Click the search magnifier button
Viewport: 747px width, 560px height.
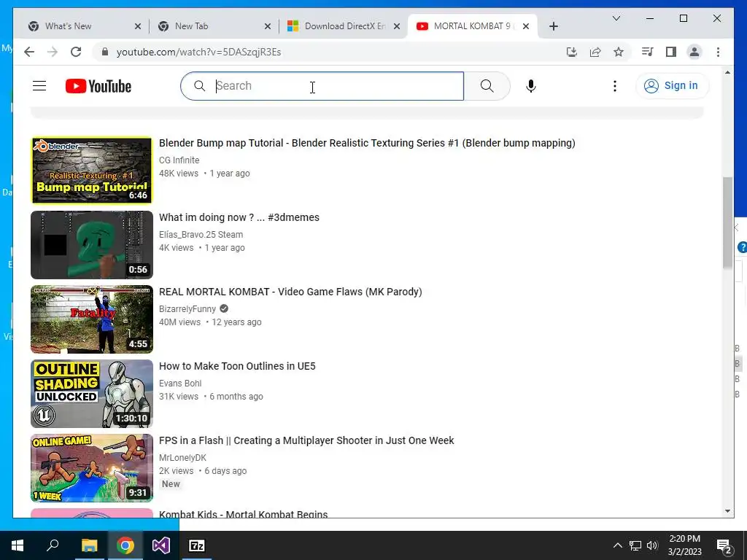click(487, 86)
